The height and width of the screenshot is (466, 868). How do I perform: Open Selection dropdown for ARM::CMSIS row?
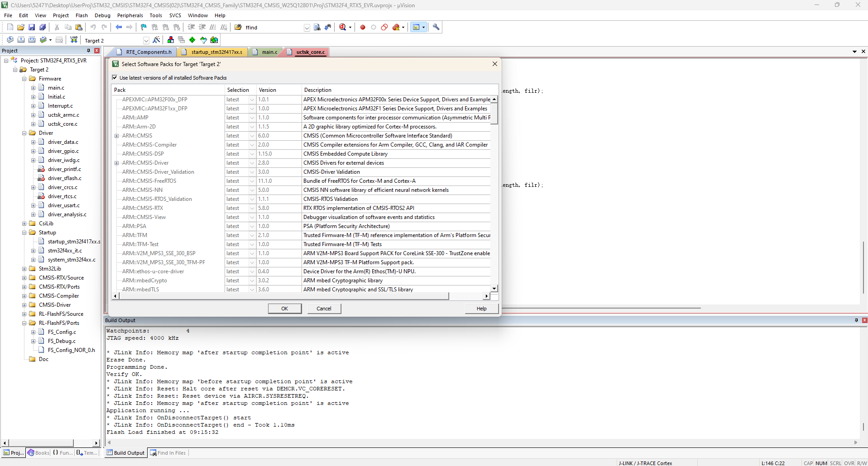coord(252,136)
